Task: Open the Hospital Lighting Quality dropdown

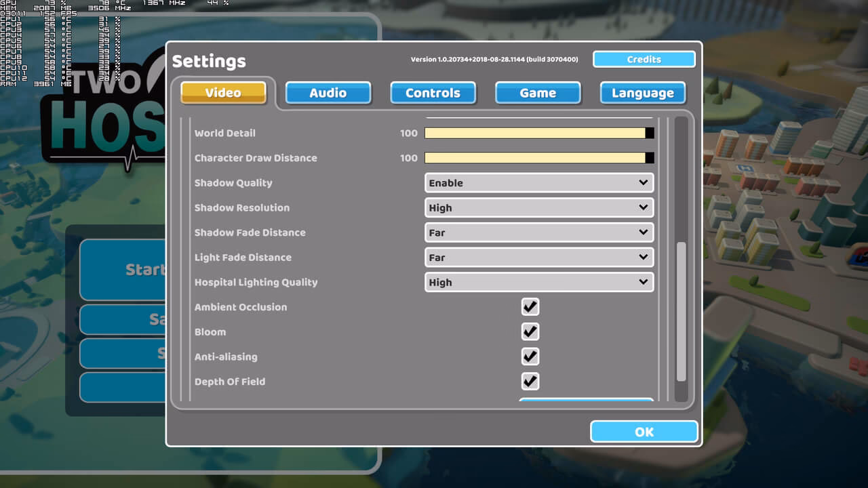Action: [538, 282]
